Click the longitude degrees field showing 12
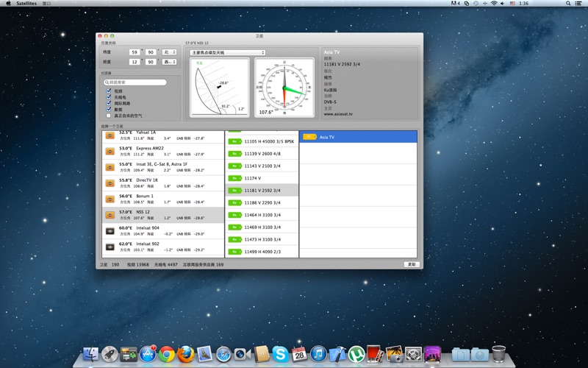Screen dimensions: 588x368 (135, 62)
